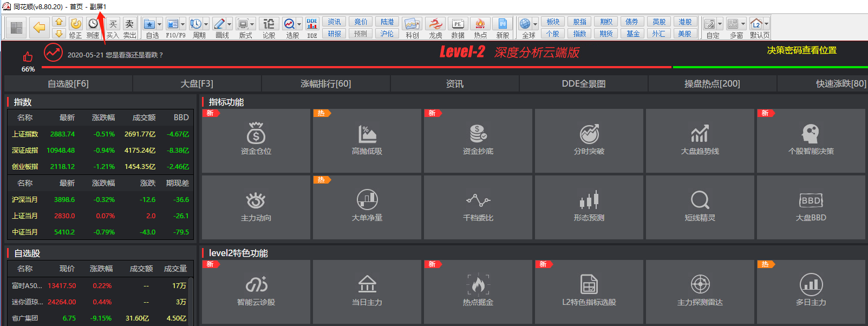The height and width of the screenshot is (326, 868).
Task: Expand the 周期 period dropdown arrow
Action: click(206, 24)
